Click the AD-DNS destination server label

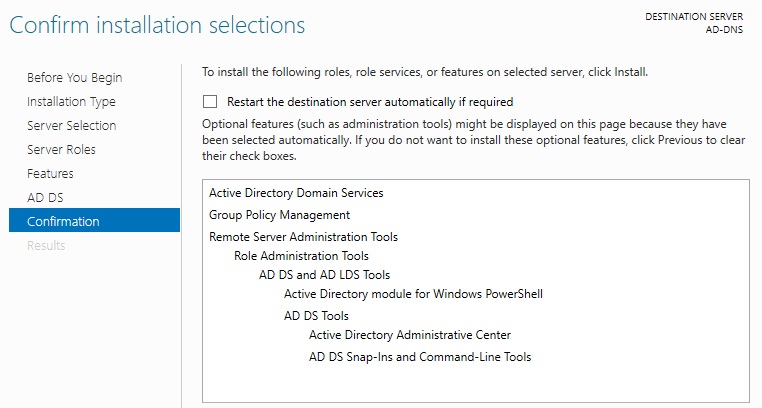coord(720,28)
